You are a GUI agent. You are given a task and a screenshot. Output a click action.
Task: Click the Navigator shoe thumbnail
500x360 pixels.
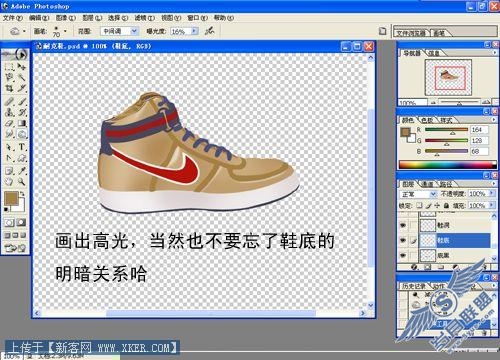tap(448, 77)
